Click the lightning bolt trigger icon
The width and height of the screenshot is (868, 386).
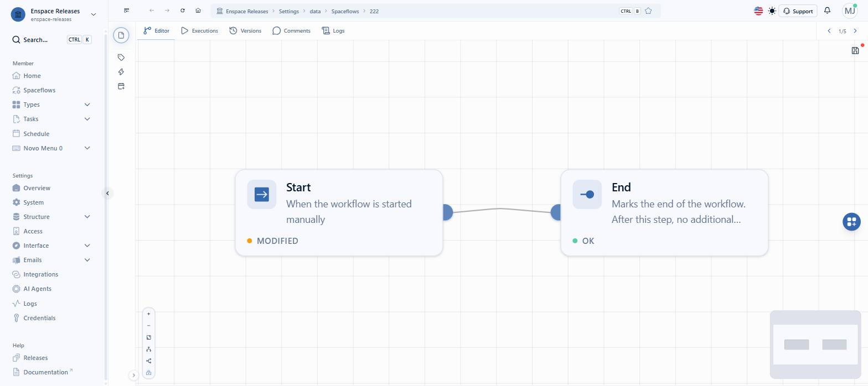[x=121, y=72]
